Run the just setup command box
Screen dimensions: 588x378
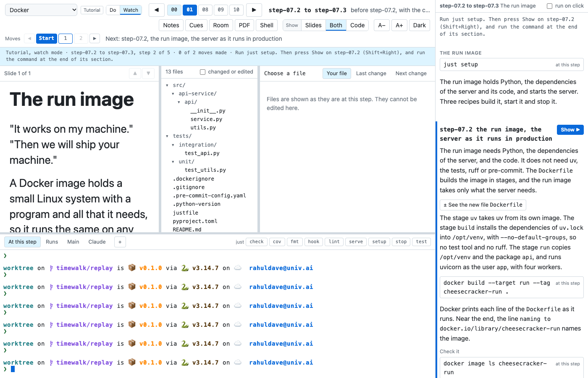[x=512, y=65]
